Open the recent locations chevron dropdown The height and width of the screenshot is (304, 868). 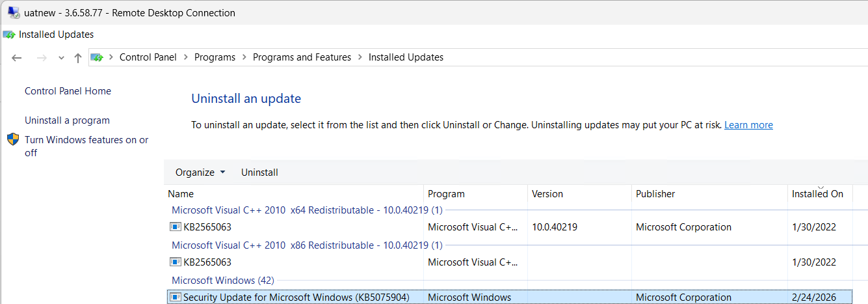pyautogui.click(x=61, y=57)
